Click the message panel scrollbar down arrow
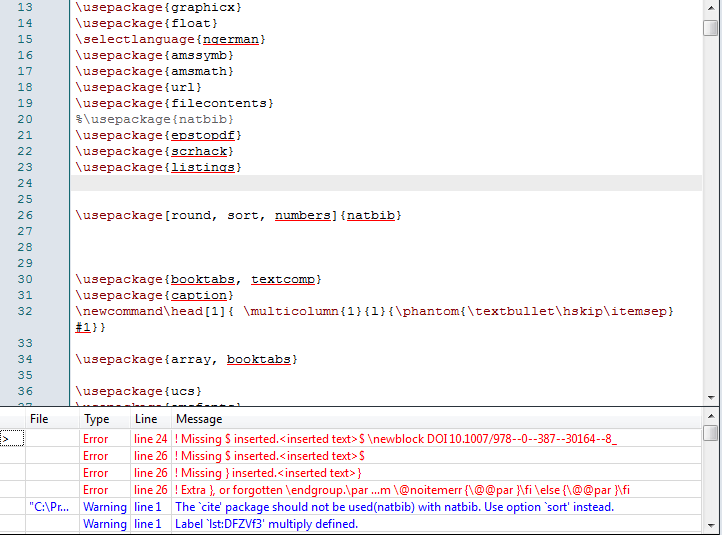Image resolution: width=722 pixels, height=535 pixels. [711, 525]
